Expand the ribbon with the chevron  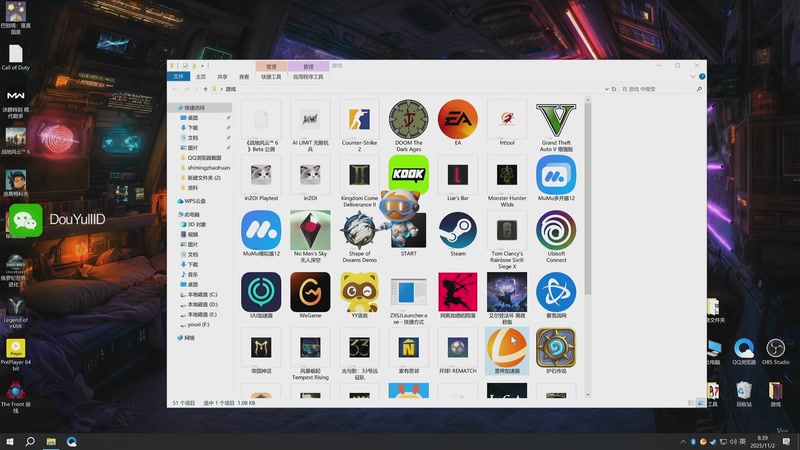[x=692, y=77]
